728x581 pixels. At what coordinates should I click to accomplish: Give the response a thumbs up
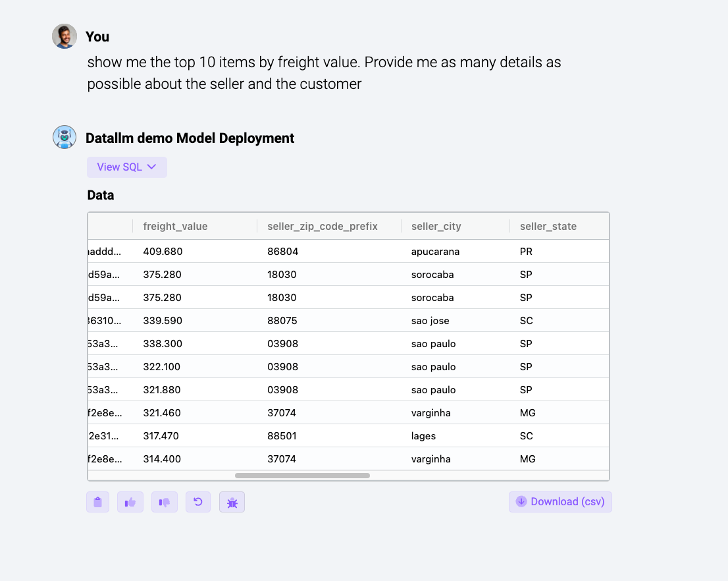pyautogui.click(x=130, y=502)
